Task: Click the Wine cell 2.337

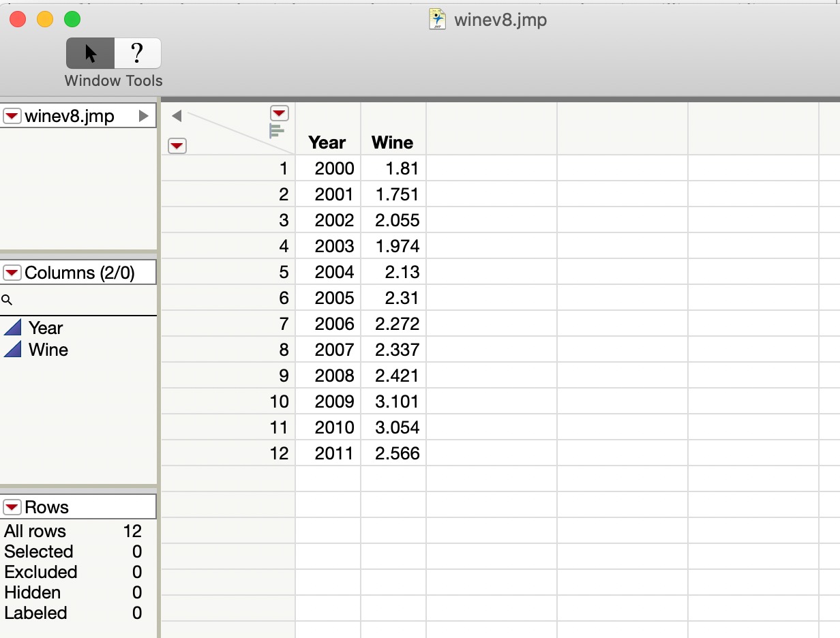Action: [x=393, y=350]
